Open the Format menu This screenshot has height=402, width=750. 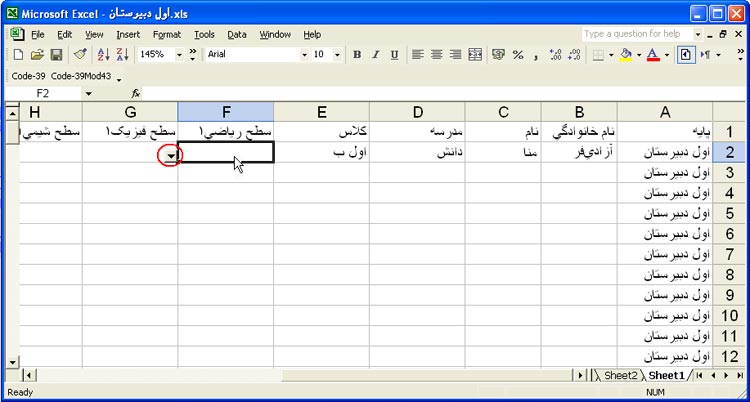click(x=167, y=34)
